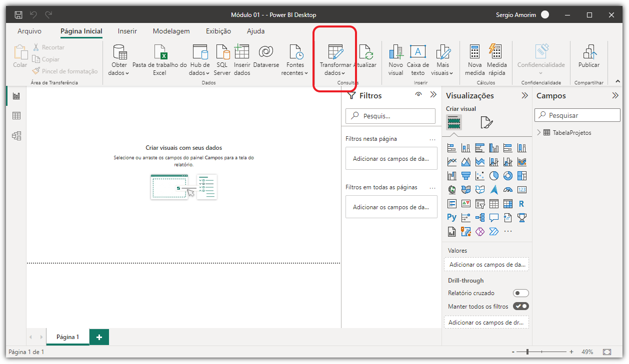Toggle Manter todos os filtros switch

(521, 306)
